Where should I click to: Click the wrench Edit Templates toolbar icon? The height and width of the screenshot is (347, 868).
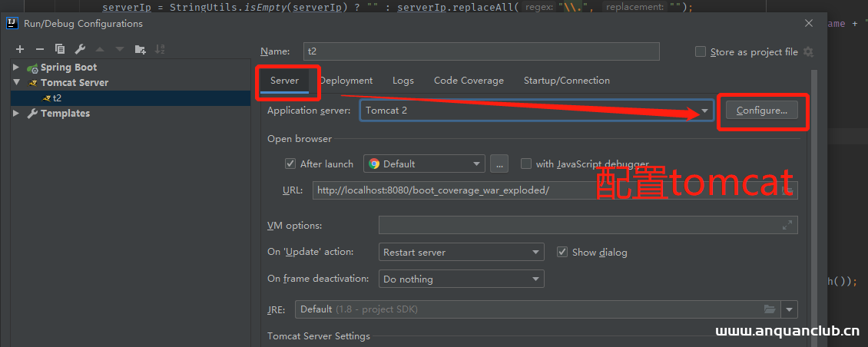(x=79, y=49)
